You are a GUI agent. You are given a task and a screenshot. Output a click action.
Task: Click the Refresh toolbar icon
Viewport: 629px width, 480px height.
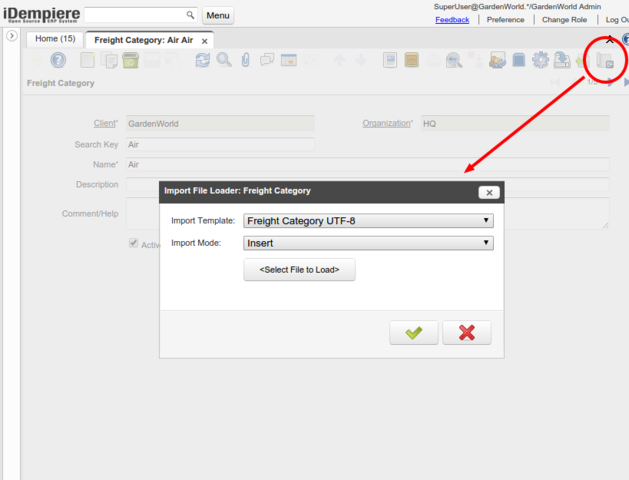(x=203, y=61)
